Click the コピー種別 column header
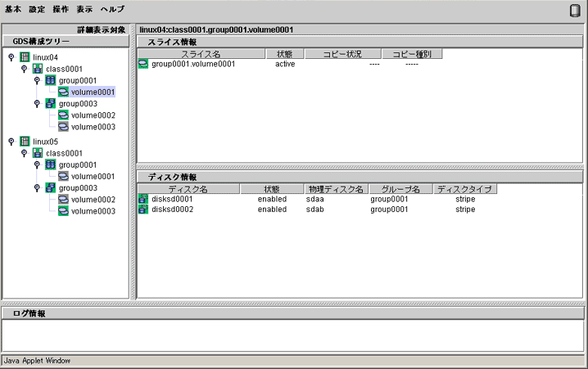Image resolution: width=588 pixels, height=369 pixels. pos(412,54)
